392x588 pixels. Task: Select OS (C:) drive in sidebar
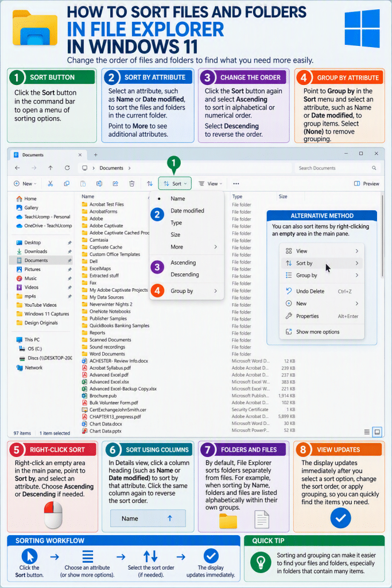31,349
